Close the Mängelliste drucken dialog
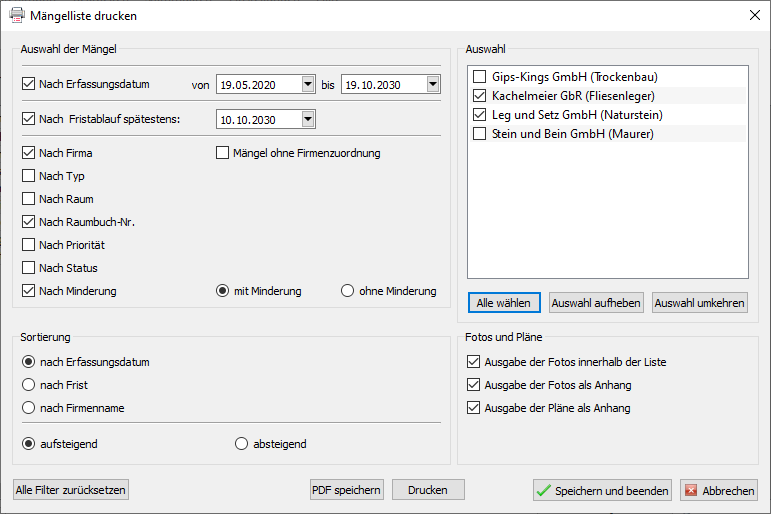The width and height of the screenshot is (771, 514). point(754,16)
